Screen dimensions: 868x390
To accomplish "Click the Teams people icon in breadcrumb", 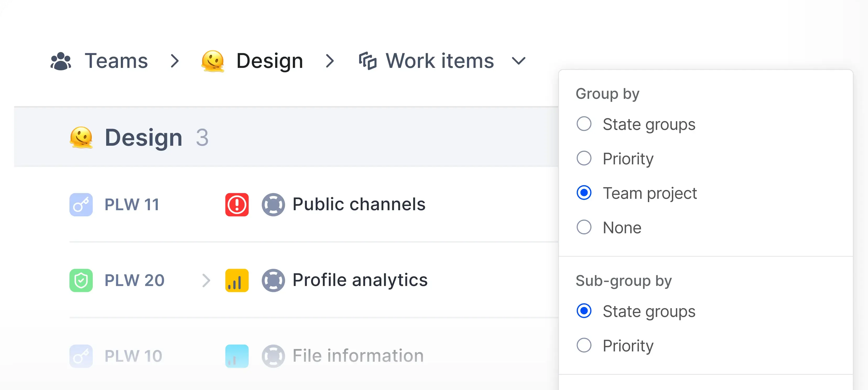I will tap(61, 61).
